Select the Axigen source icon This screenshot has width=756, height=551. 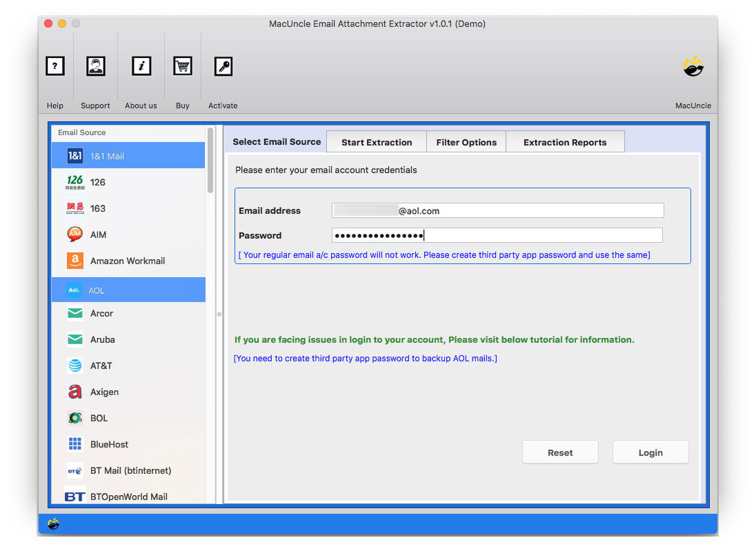(74, 392)
